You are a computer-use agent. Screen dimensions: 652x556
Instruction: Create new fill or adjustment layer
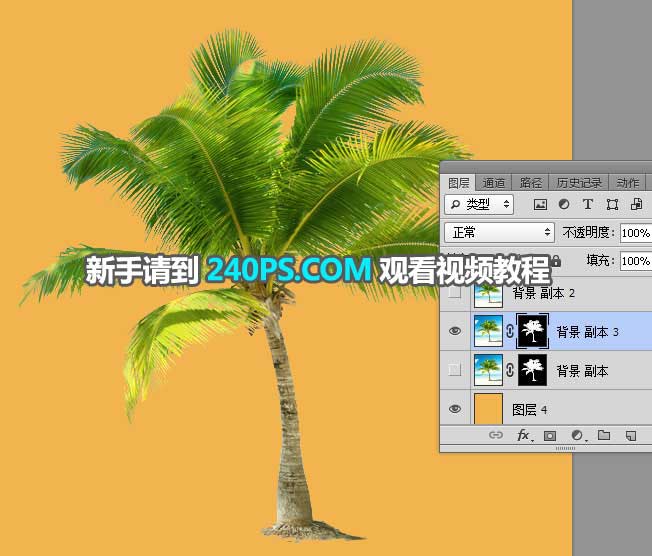(577, 435)
